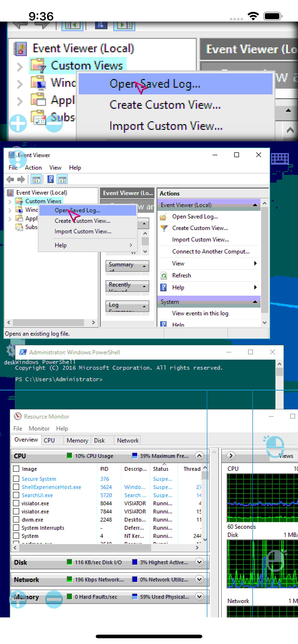This screenshot has height=644, width=298.
Task: Click the Open Saved Log folder icon in Actions
Action: pos(163,217)
